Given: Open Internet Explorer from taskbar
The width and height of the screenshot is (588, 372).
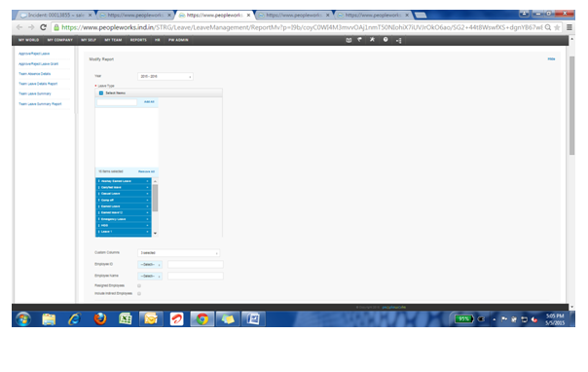Looking at the screenshot, I should pos(75,319).
